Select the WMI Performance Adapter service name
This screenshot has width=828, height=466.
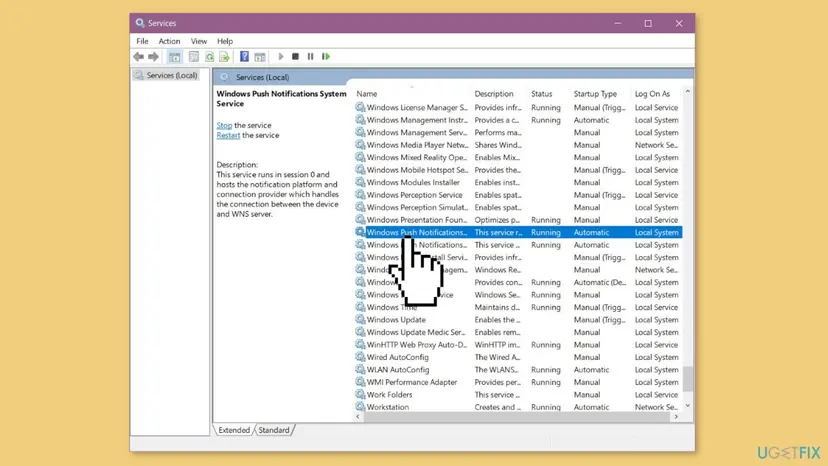(412, 382)
